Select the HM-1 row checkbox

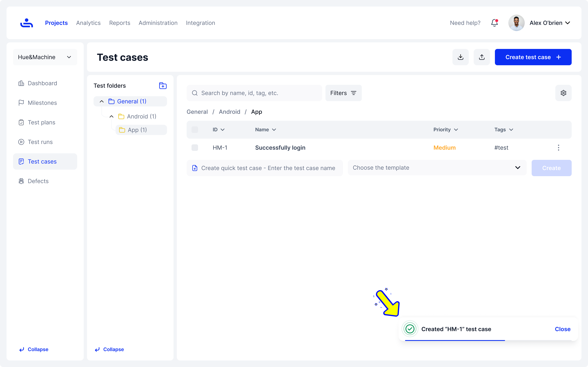[195, 148]
